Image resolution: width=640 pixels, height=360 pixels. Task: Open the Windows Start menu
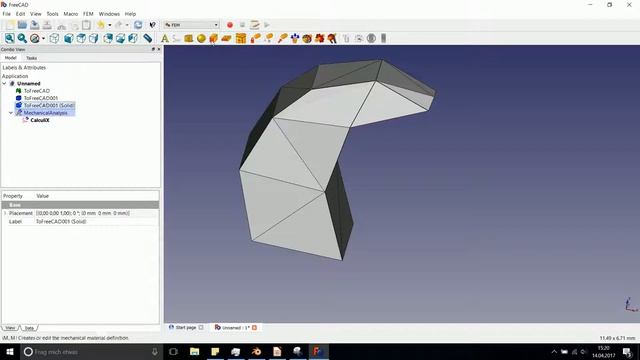(x=10, y=351)
